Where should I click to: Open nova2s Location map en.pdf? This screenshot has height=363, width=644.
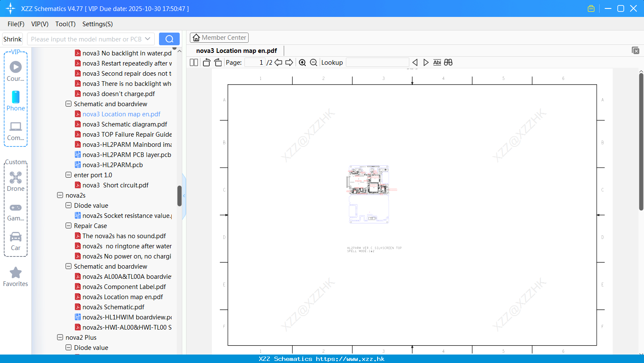[123, 297]
